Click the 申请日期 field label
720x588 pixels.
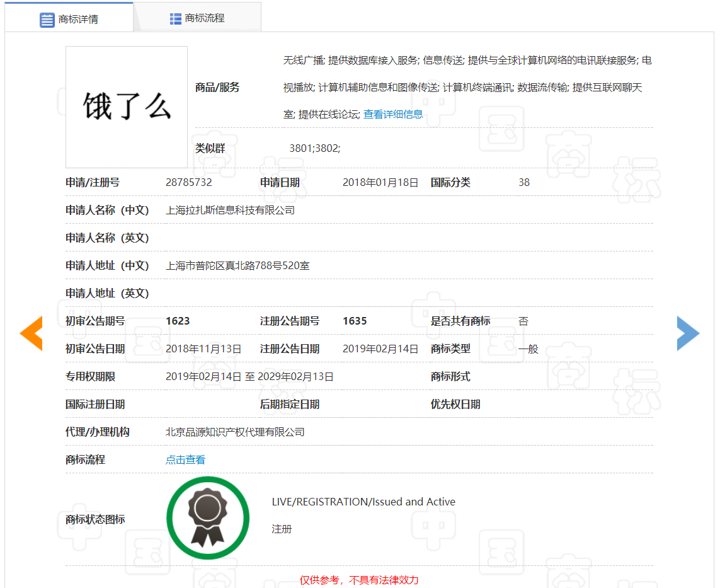click(280, 182)
